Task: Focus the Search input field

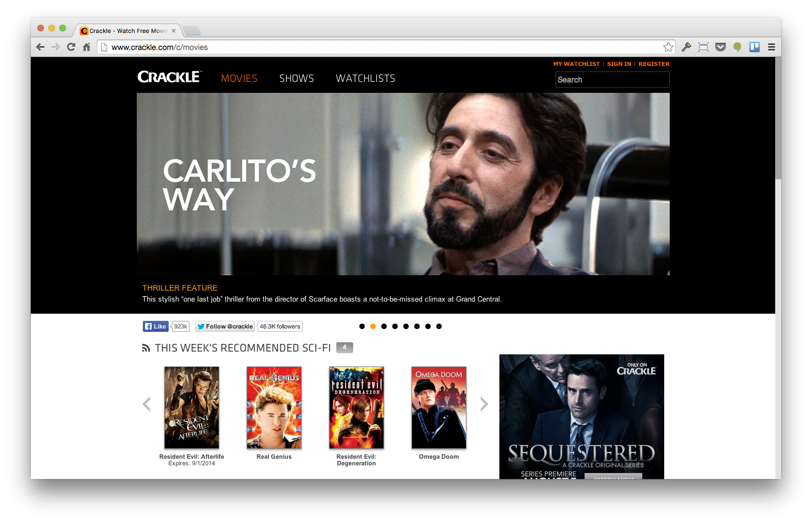Action: pos(613,80)
